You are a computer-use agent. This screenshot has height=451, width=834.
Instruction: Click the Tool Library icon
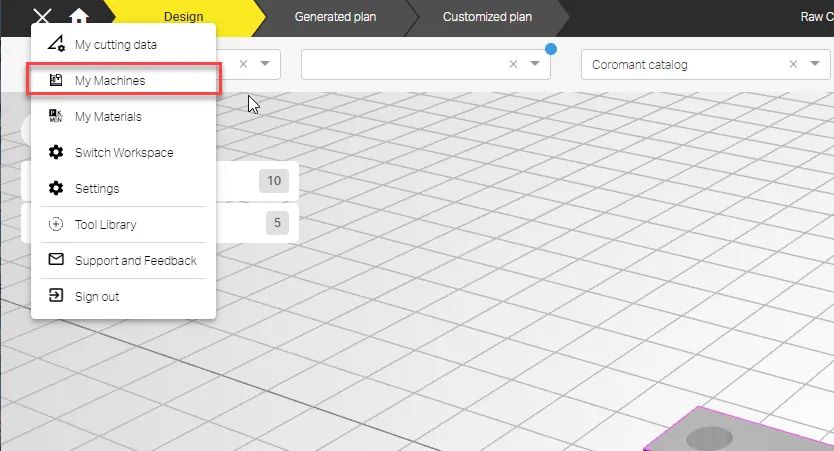[x=56, y=225]
